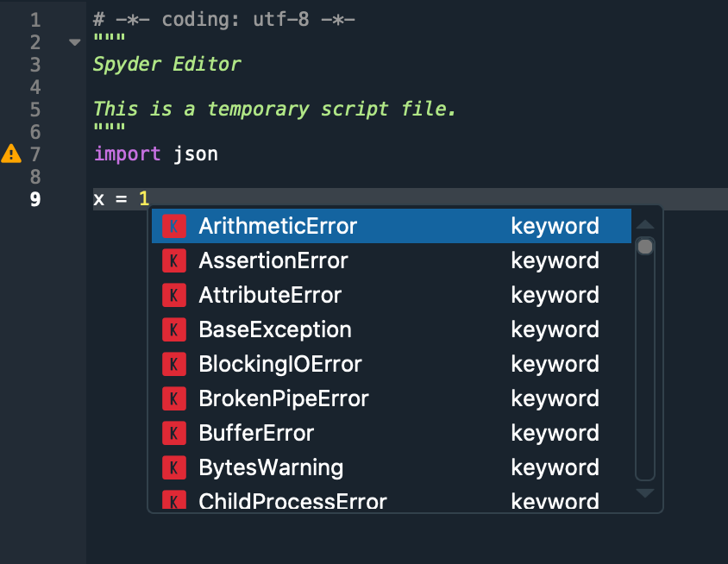Click the warning icon on line 7

pyautogui.click(x=11, y=154)
